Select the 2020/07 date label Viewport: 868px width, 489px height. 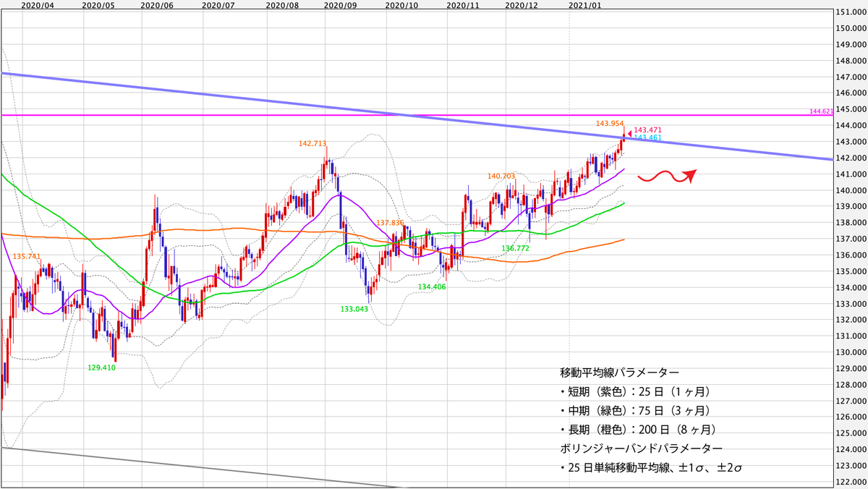218,5
